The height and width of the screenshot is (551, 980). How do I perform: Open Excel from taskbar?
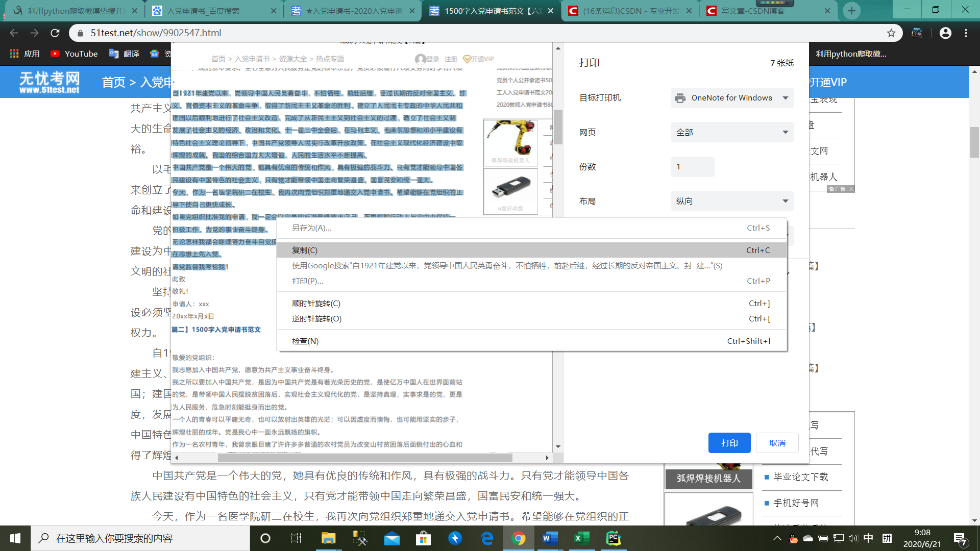(581, 538)
